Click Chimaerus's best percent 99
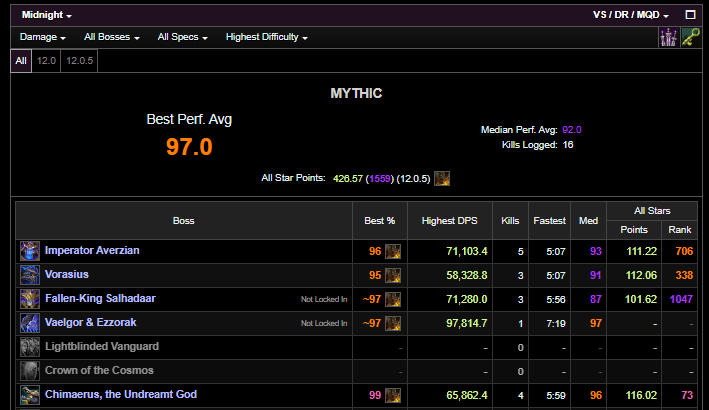Viewport: 709px width, 410px height. tap(375, 395)
